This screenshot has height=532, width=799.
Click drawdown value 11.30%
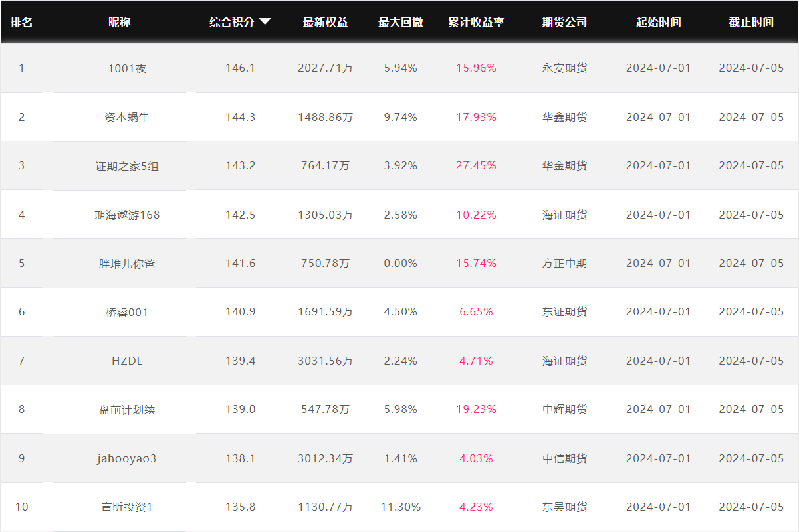[401, 507]
